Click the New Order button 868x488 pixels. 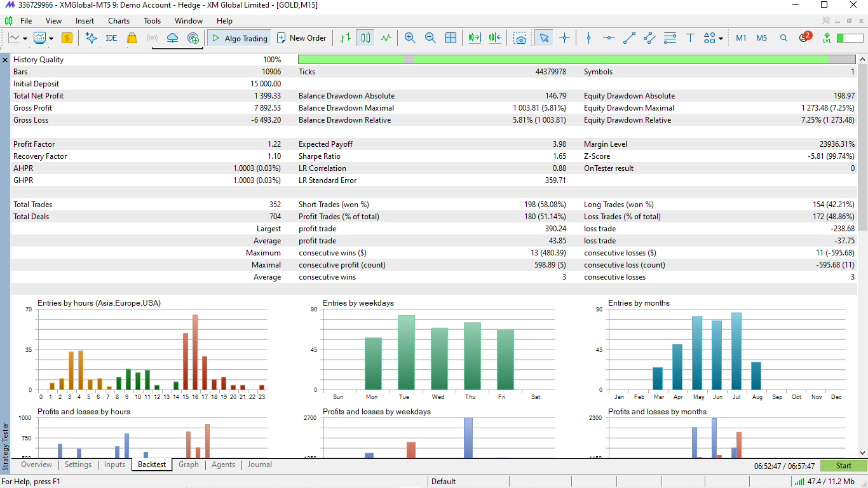pos(302,38)
